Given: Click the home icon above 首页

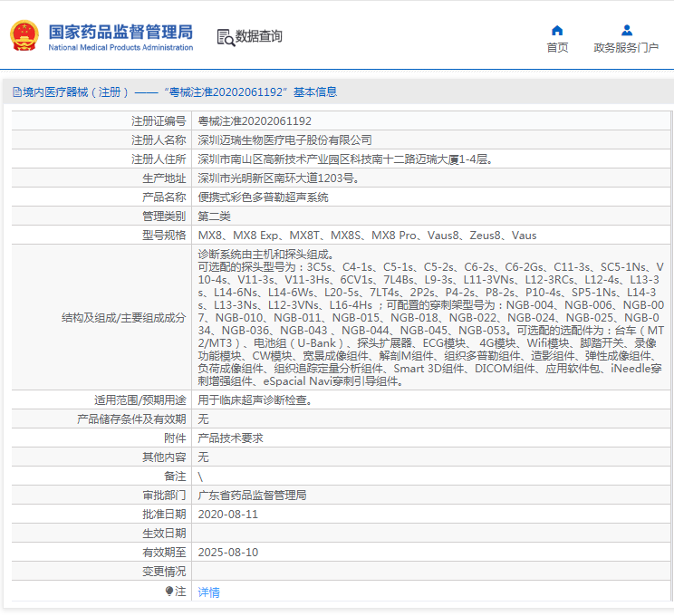Looking at the screenshot, I should click(557, 30).
